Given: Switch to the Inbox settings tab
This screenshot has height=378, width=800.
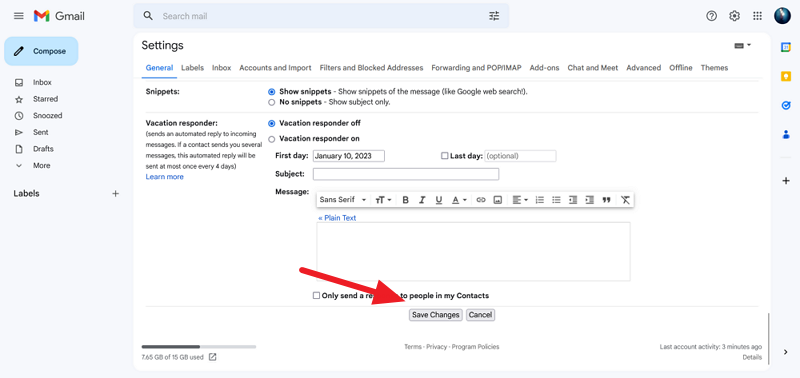Looking at the screenshot, I should pyautogui.click(x=221, y=68).
